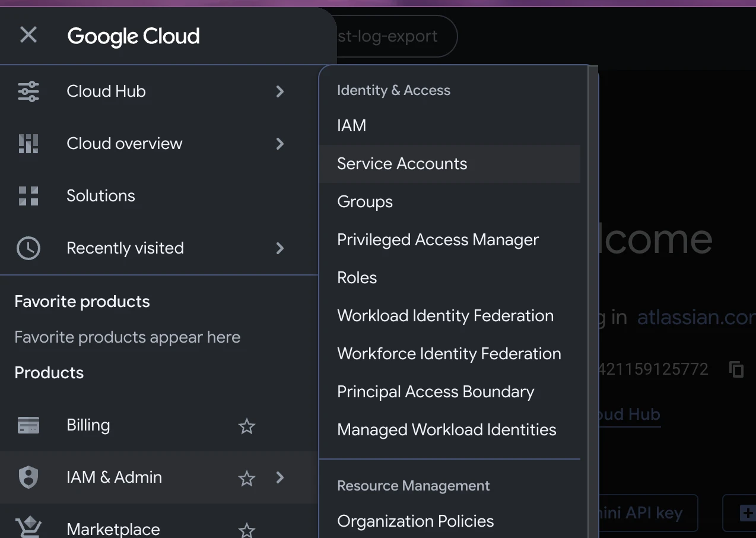The width and height of the screenshot is (756, 538).
Task: Expand the Recently visited submenu chevron
Action: pos(280,248)
